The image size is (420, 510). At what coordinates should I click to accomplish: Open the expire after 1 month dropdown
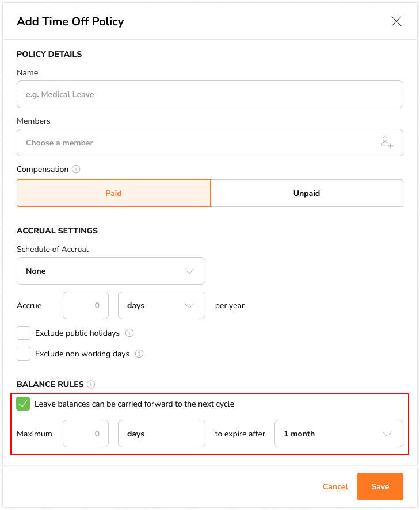339,434
